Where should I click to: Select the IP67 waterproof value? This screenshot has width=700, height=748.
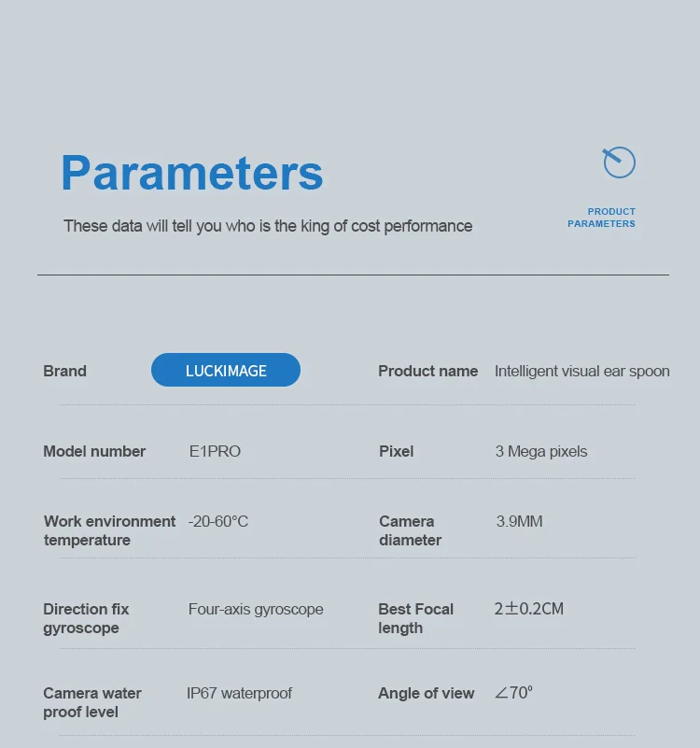coord(239,693)
